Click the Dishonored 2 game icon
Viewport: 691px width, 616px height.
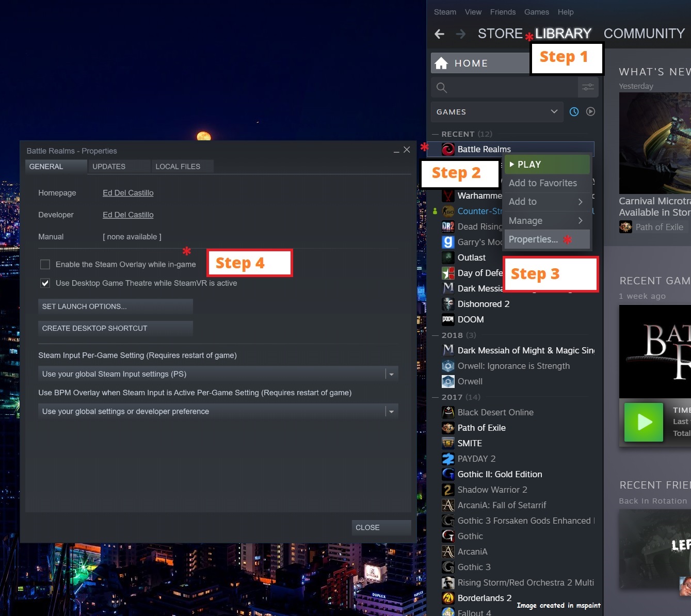(x=448, y=304)
